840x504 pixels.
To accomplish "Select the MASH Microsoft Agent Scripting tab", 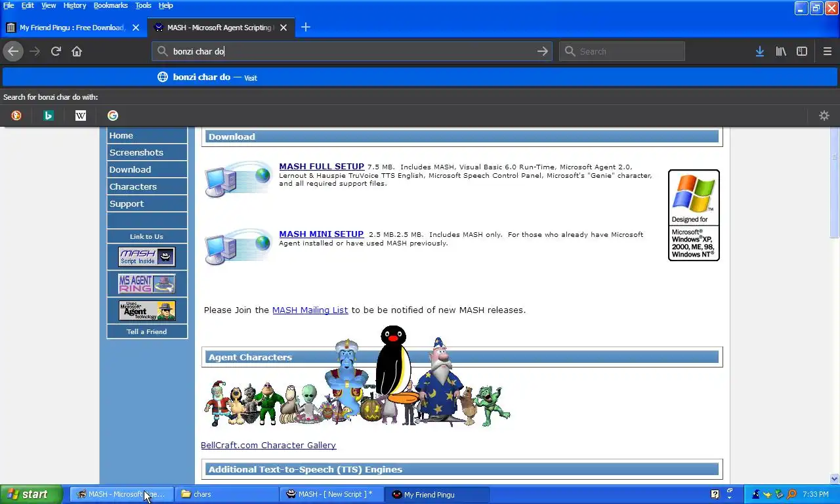I will pyautogui.click(x=220, y=28).
